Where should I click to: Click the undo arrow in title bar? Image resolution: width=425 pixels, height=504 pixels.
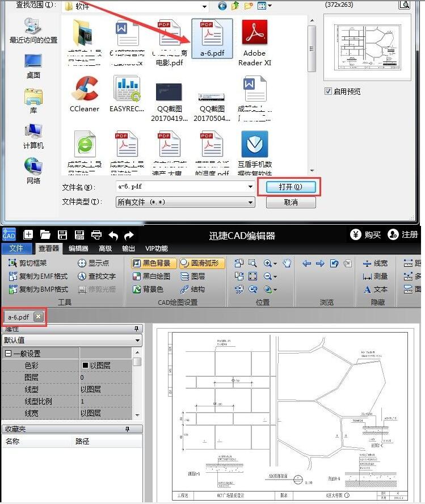click(113, 235)
